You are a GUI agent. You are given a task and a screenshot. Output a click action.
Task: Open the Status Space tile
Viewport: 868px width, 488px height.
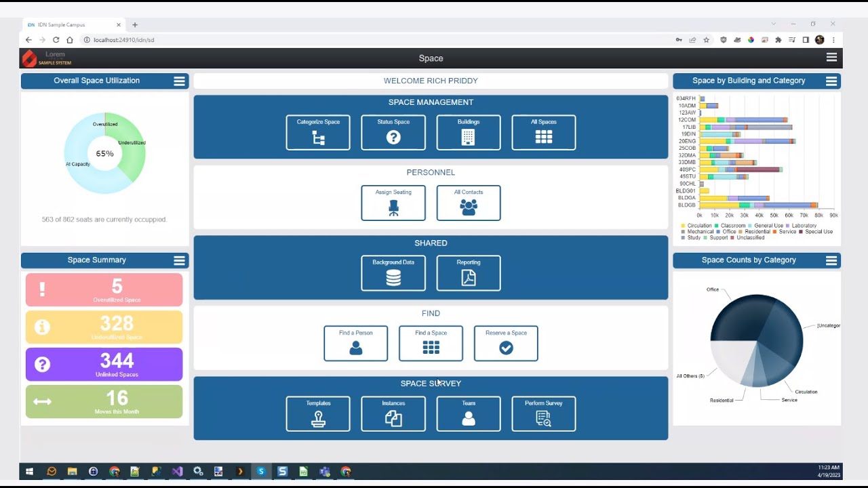(393, 132)
